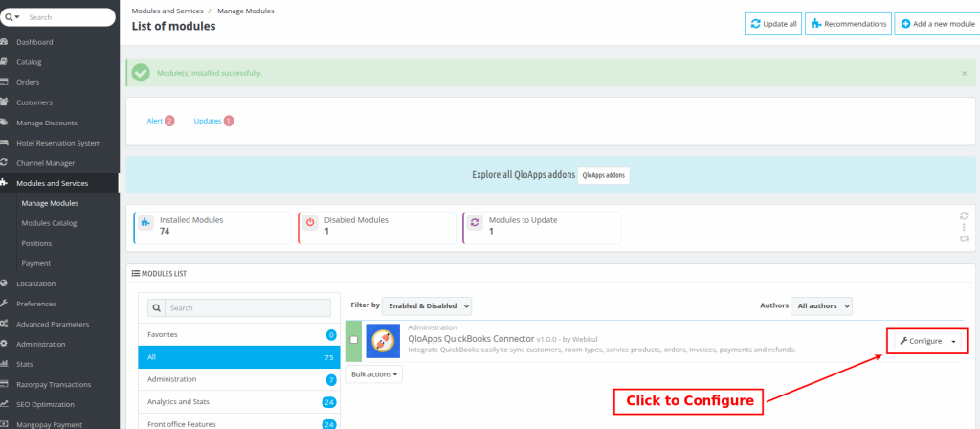980x429 pixels.
Task: Click the Installed Modules puzzle icon
Action: [x=146, y=222]
